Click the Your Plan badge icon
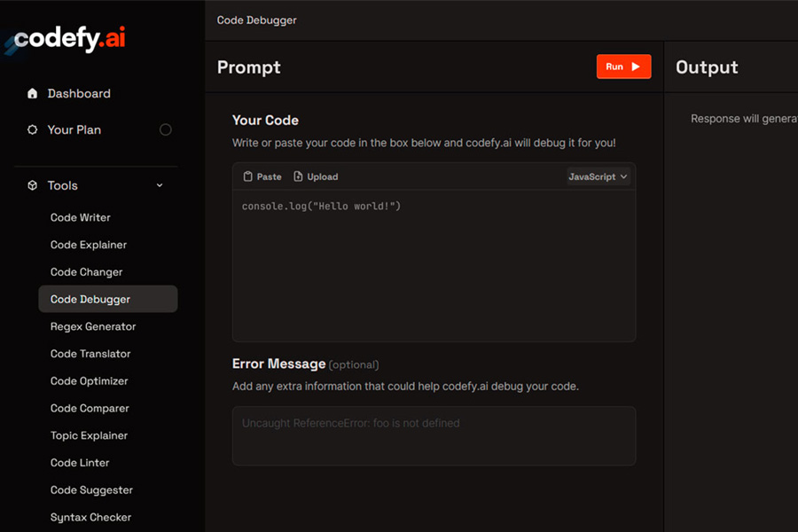This screenshot has height=532, width=798. pos(33,129)
